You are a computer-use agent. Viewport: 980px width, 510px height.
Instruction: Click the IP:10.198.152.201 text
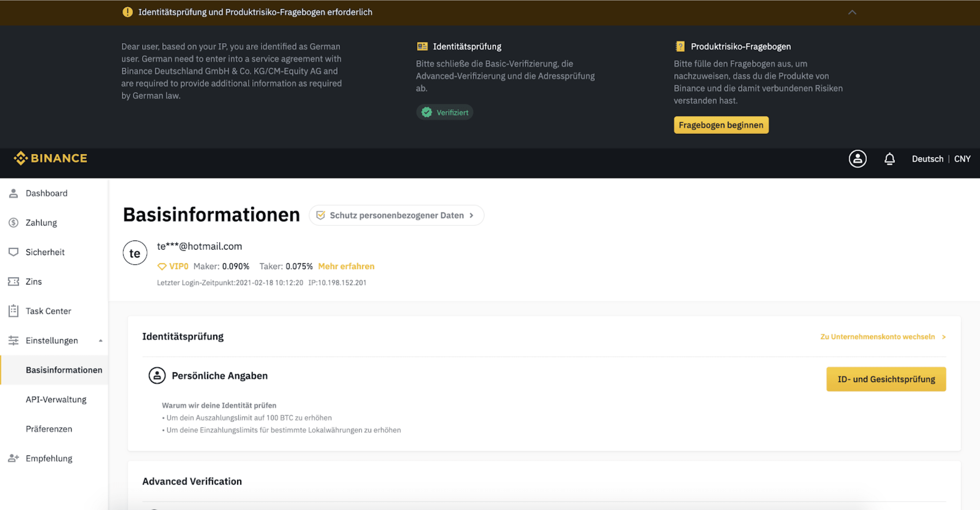click(x=337, y=282)
